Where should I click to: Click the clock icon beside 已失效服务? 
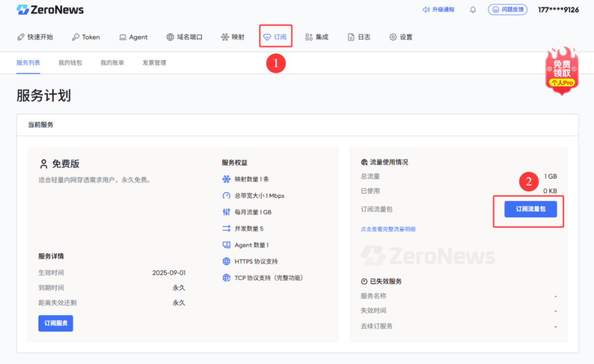pos(364,281)
